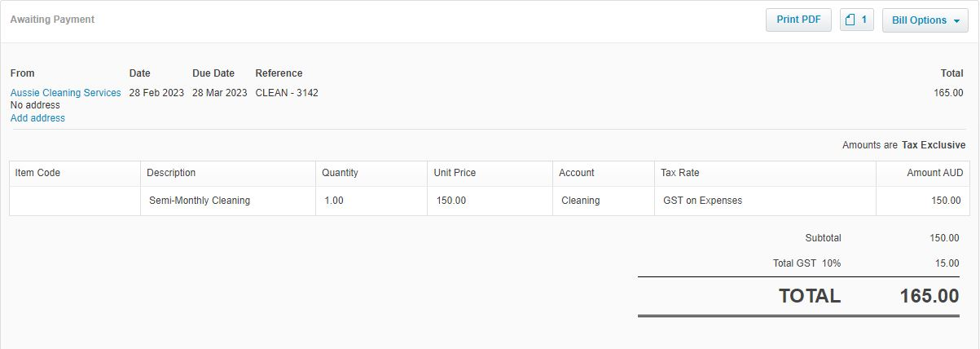
Task: Click the Tax Rate column header
Action: point(679,173)
